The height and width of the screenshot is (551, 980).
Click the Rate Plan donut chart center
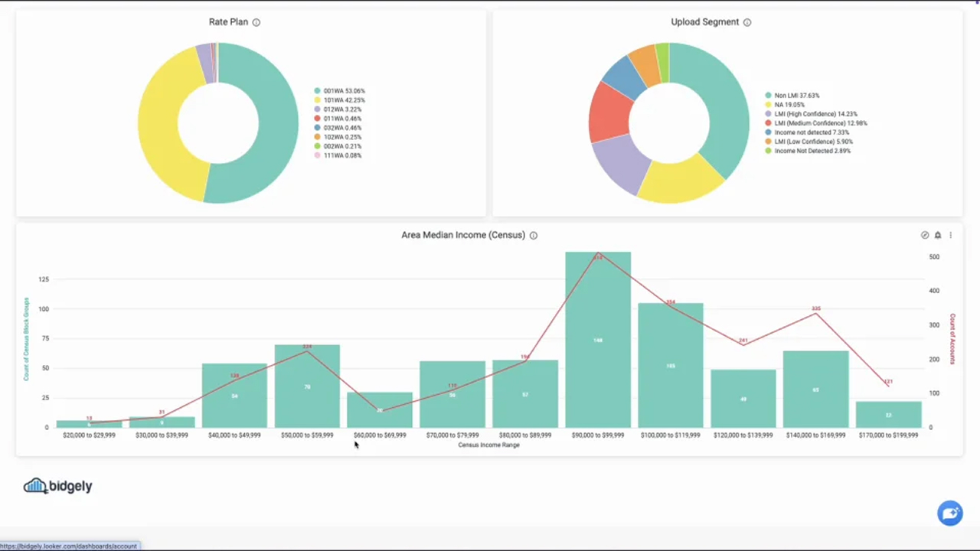pos(217,122)
